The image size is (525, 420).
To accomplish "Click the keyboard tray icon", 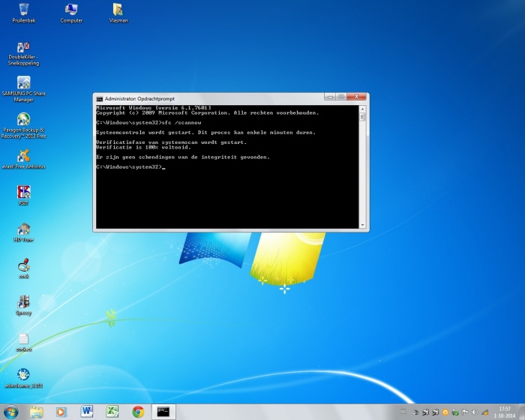I will [x=403, y=412].
